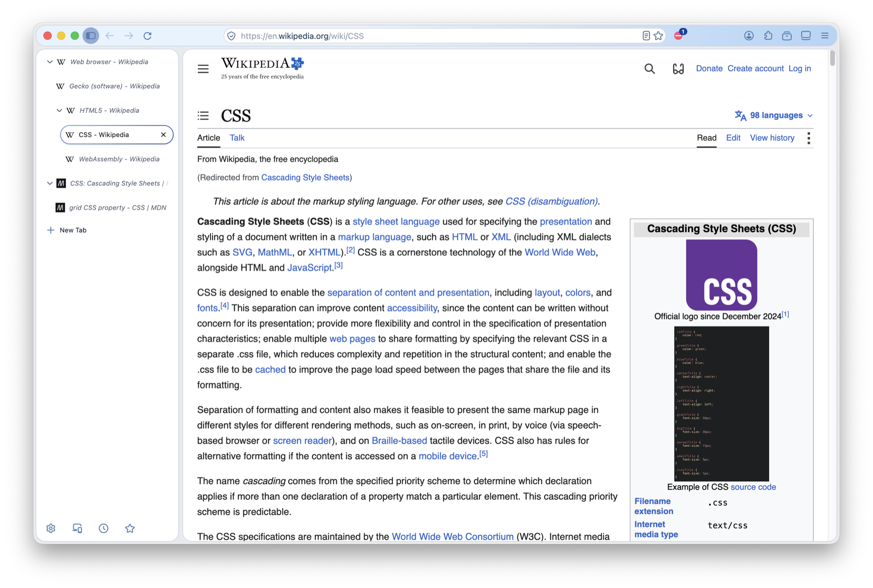Bookmark this page with the star
The width and height of the screenshot is (873, 588).
point(658,36)
